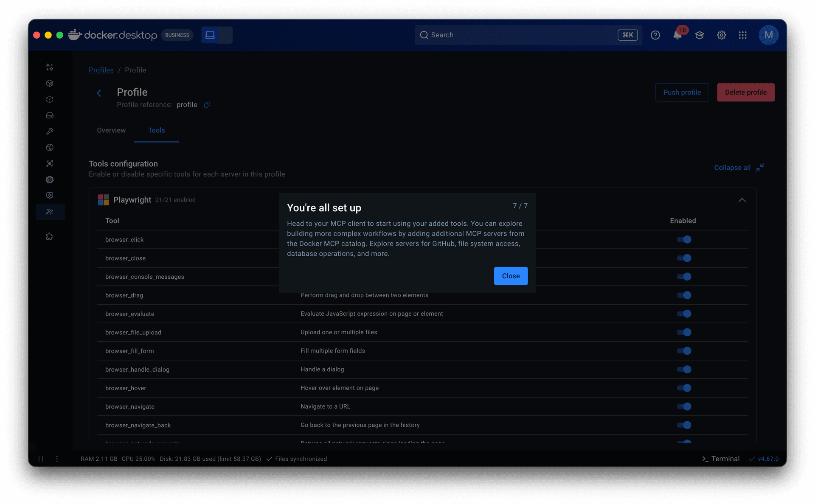
Task: Open the Learning center graduation cap icon
Action: 699,35
